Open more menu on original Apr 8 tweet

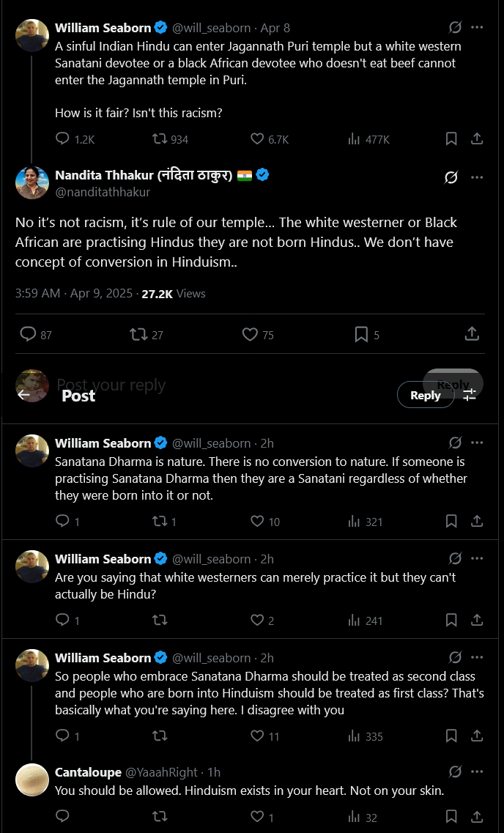click(477, 28)
